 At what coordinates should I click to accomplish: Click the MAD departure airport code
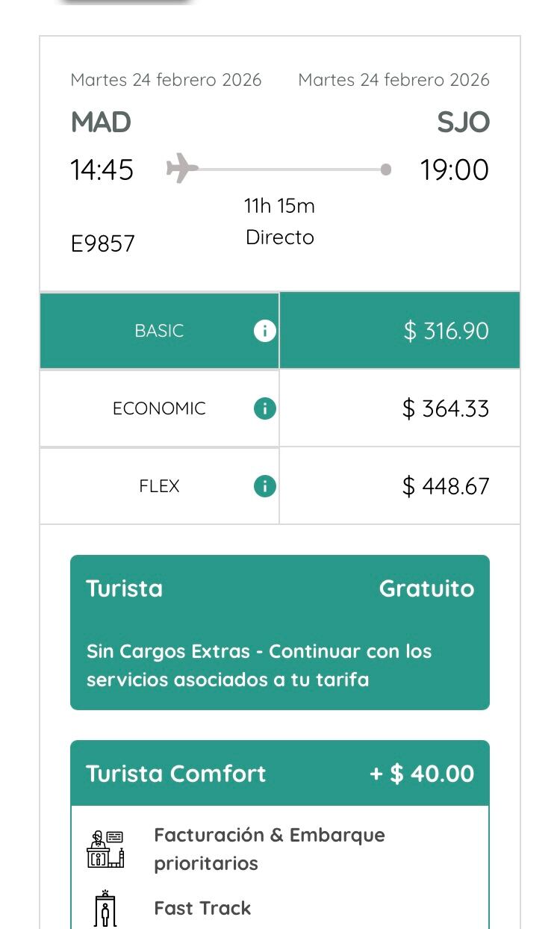tap(101, 122)
